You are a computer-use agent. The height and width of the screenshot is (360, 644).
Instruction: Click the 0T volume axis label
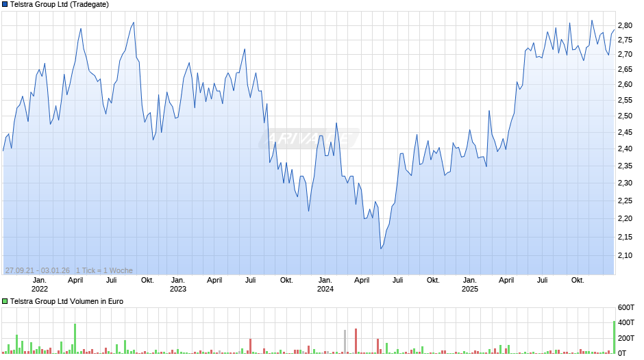[x=622, y=353]
